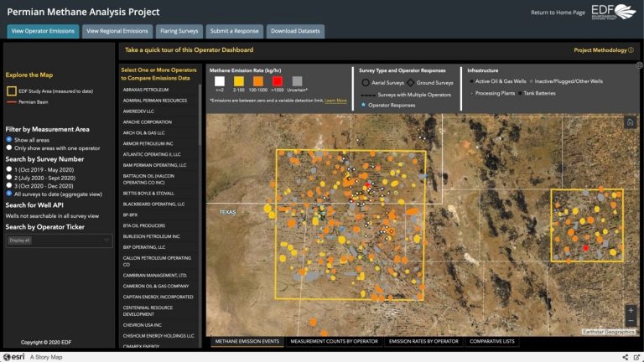644x362 pixels.
Task: Select ADMIRAL PERMIAN RESOURCES operator
Action: (x=155, y=101)
